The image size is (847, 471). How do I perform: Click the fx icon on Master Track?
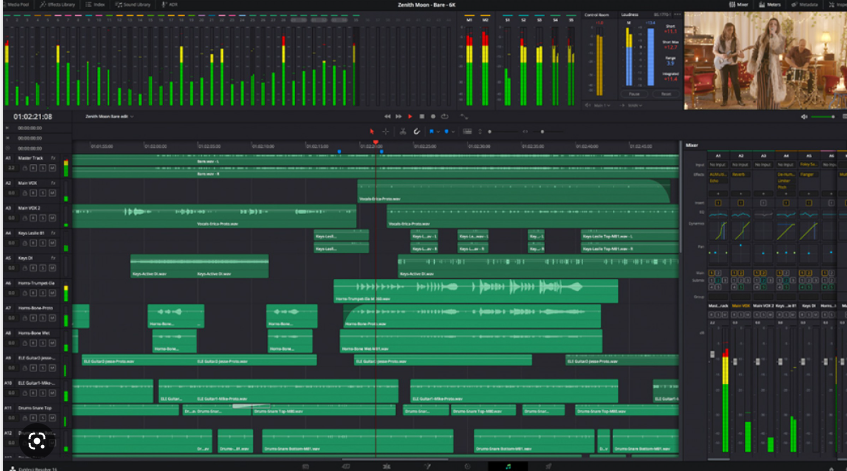click(53, 158)
